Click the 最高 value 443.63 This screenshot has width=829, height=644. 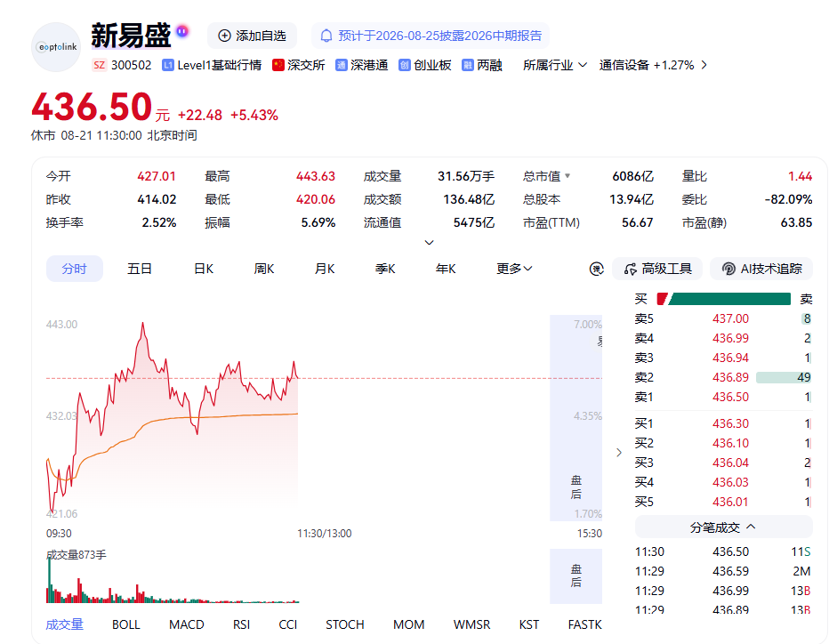(316, 175)
